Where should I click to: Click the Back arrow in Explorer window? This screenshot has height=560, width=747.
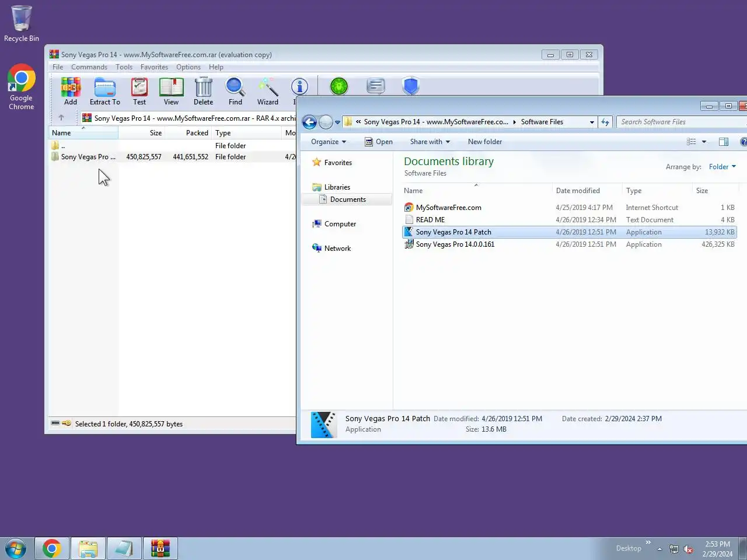click(x=309, y=122)
